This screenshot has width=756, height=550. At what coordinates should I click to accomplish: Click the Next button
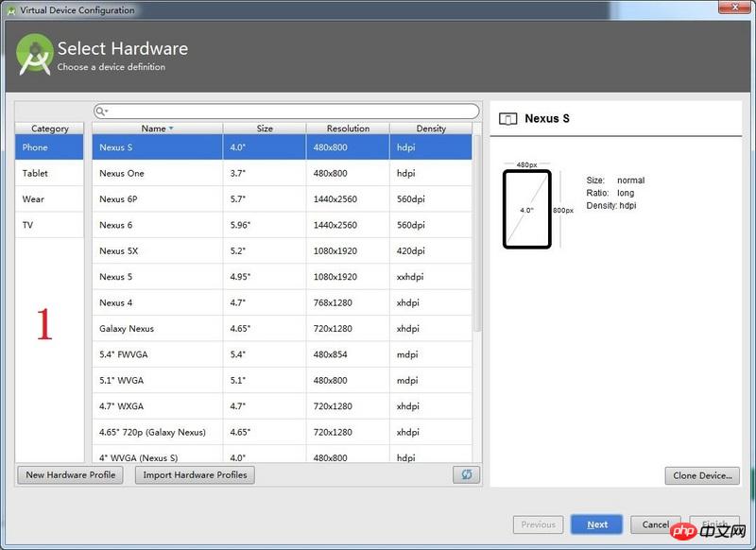tap(596, 524)
